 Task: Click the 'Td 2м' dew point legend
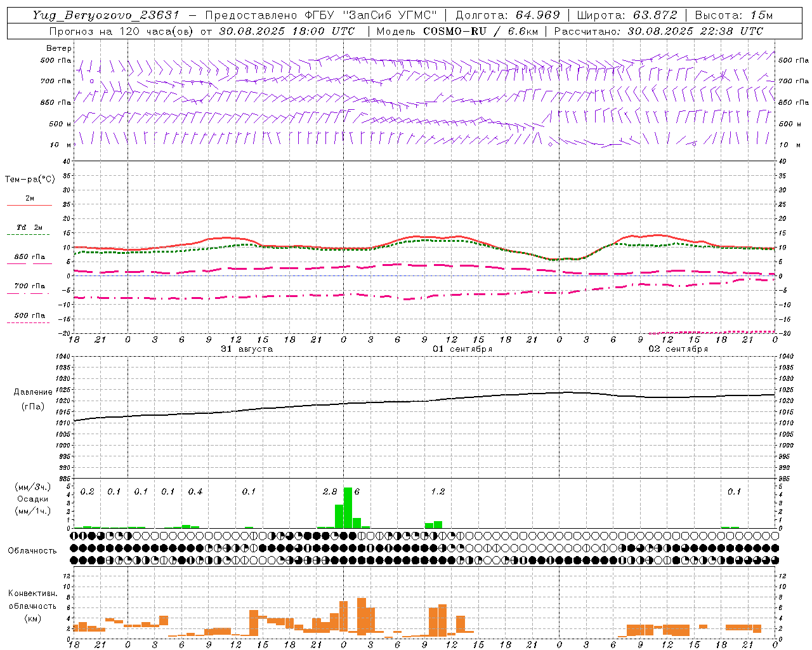(29, 227)
